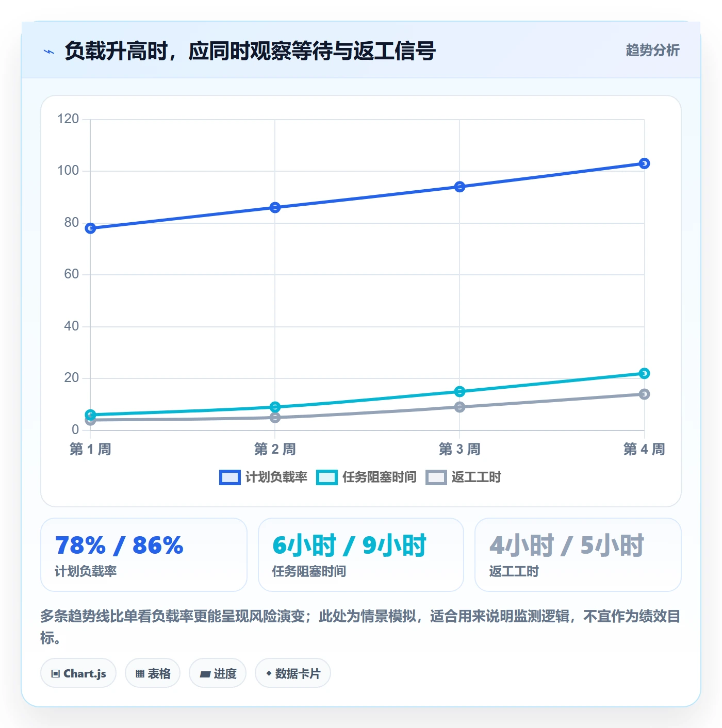Viewport: 722px width, 728px height.
Task: Click the square icon in the Chart.js chip
Action: [x=56, y=674]
